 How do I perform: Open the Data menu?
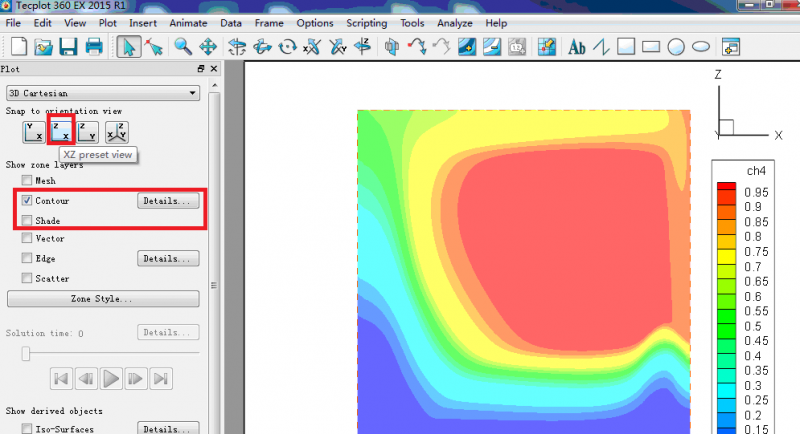pyautogui.click(x=231, y=23)
